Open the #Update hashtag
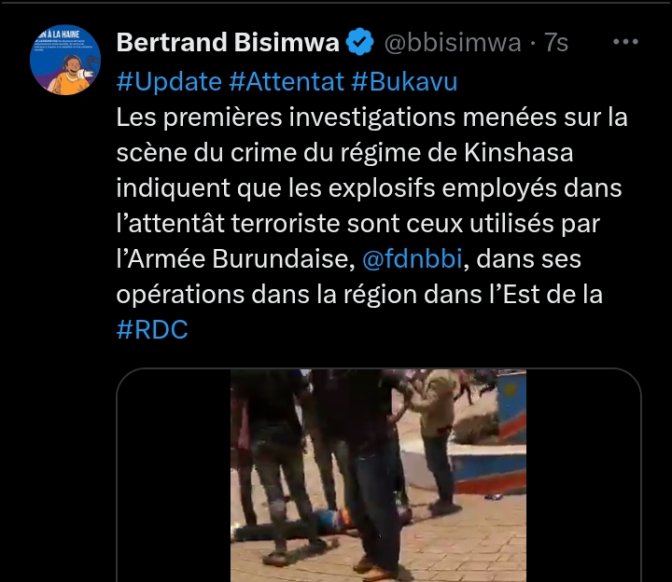Screen dimensions: 672x582 (x=169, y=82)
